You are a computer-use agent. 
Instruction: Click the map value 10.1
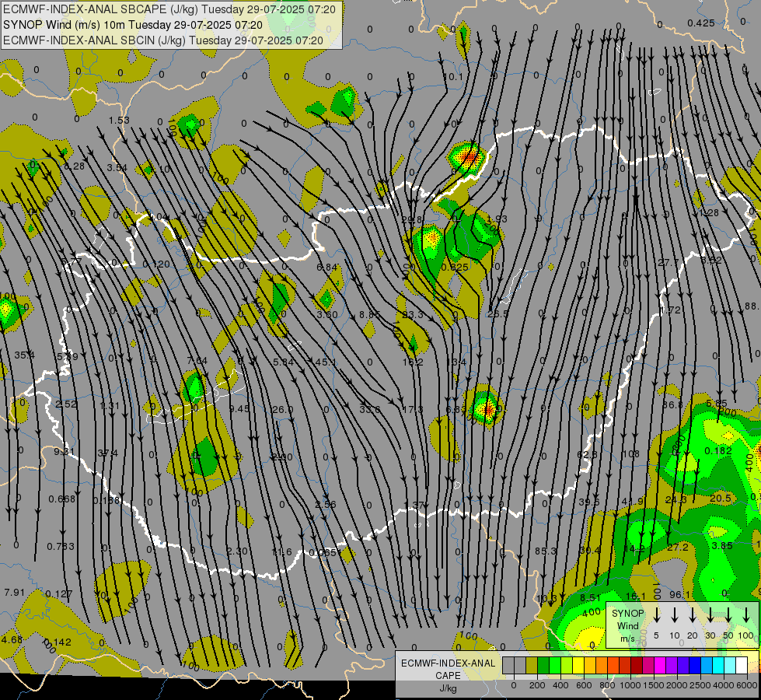(453, 77)
